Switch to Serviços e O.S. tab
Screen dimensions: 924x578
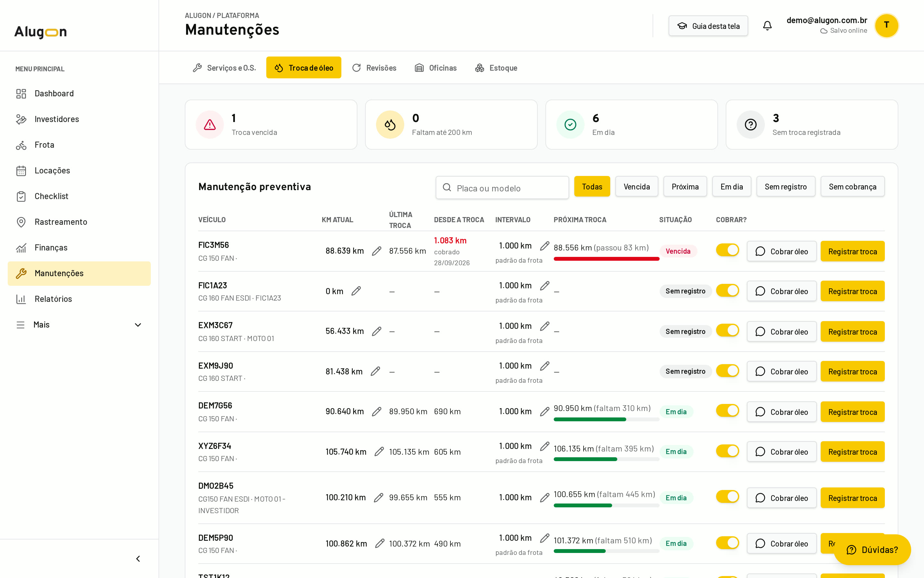tap(224, 68)
